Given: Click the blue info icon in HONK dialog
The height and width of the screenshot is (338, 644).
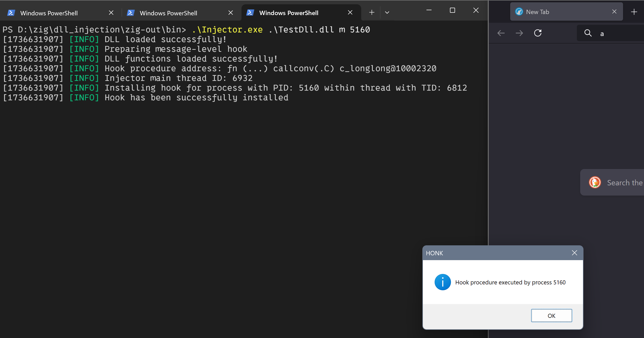Looking at the screenshot, I should tap(443, 282).
